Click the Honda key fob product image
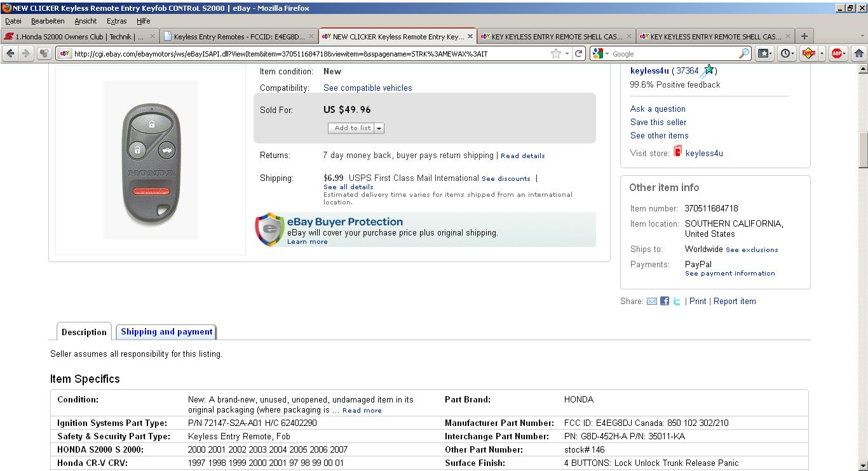868x471 pixels. [151, 160]
